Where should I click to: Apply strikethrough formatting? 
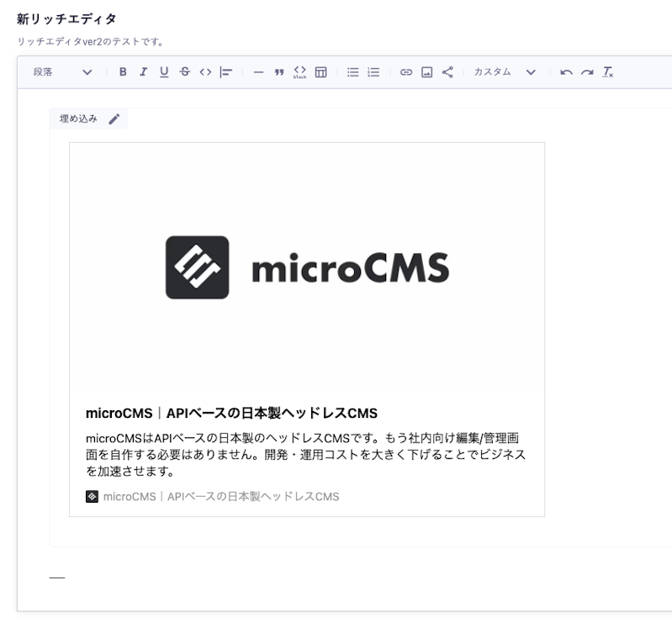click(x=185, y=72)
